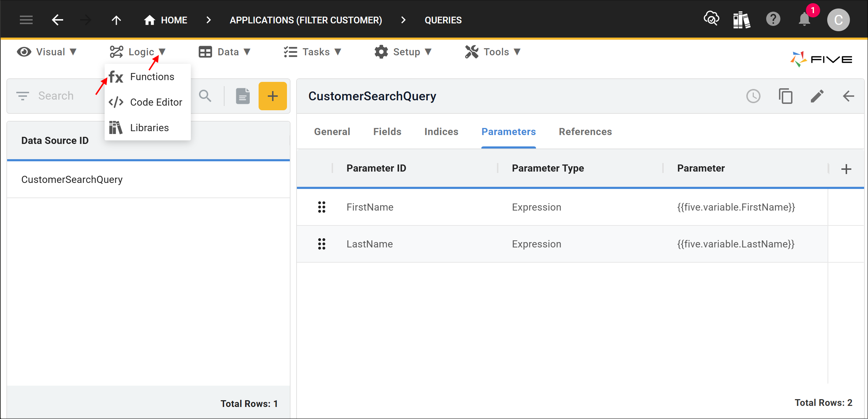This screenshot has height=419, width=868.
Task: Click the cloud deploy icon in header
Action: click(x=712, y=19)
